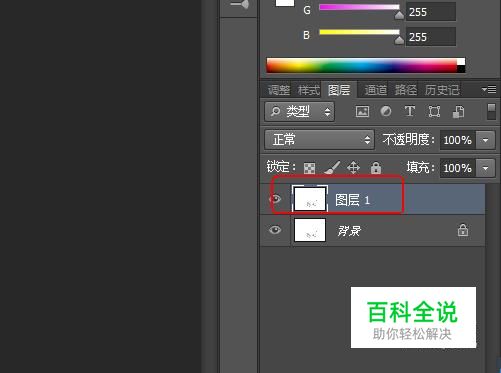Click the G value 255 field
Viewport: 501px width, 373px height.
click(x=431, y=12)
